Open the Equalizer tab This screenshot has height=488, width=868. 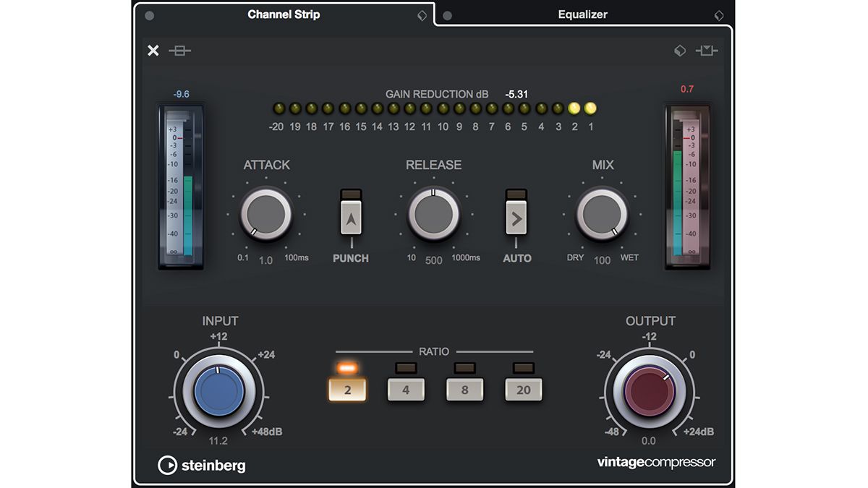click(x=583, y=14)
